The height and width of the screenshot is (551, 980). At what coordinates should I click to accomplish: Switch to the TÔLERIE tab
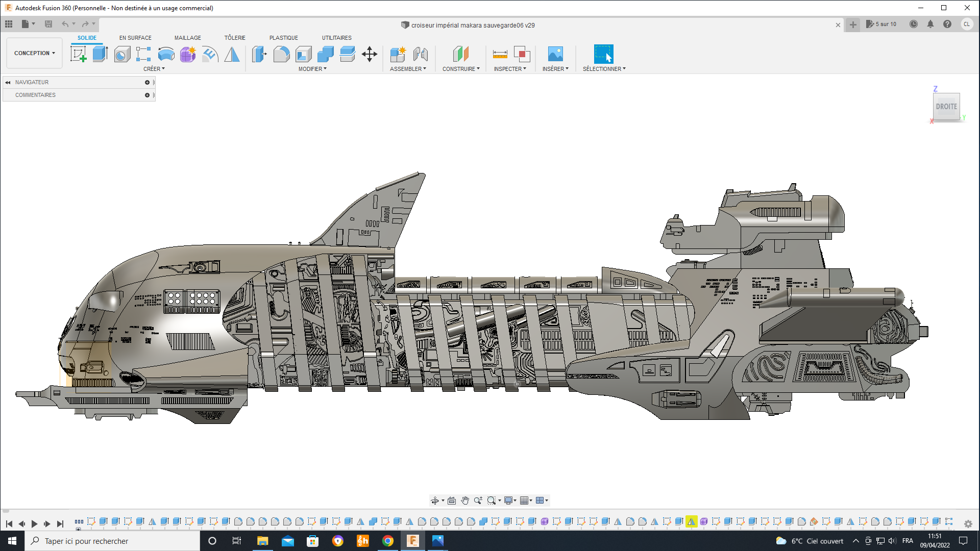coord(235,38)
